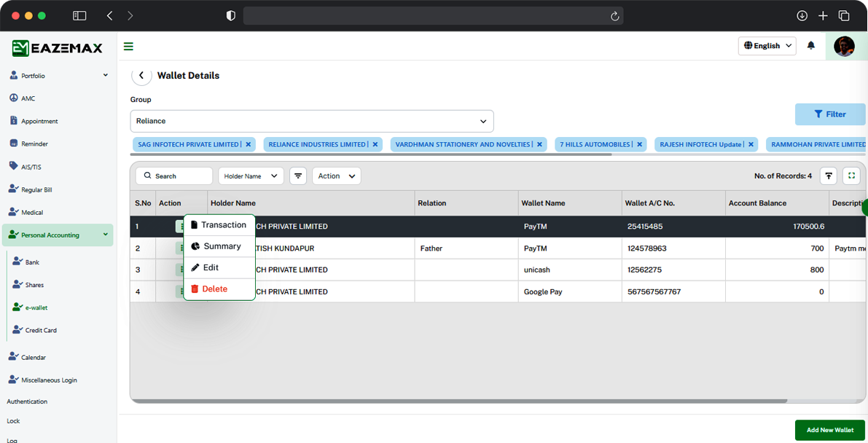Open Lock sidebar link

tap(13, 421)
